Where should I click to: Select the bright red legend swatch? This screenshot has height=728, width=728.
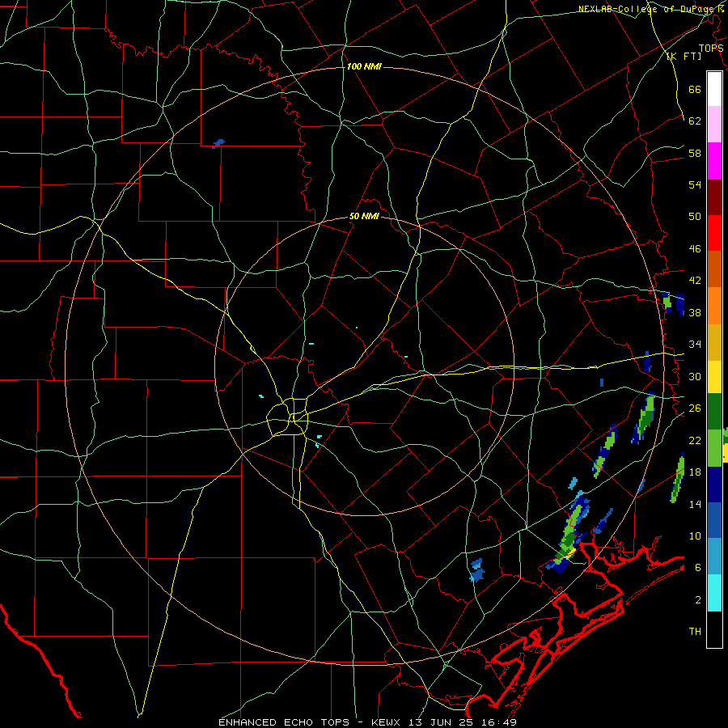(x=714, y=233)
